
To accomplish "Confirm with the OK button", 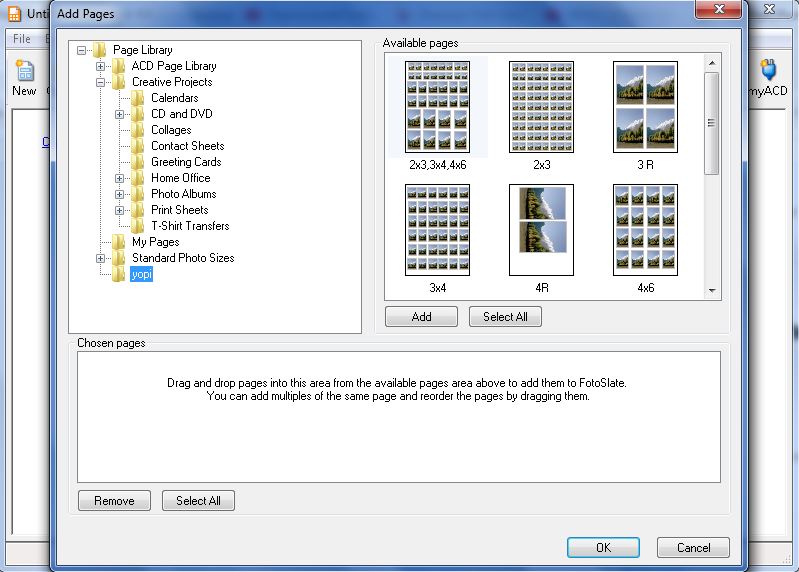I will pyautogui.click(x=603, y=548).
